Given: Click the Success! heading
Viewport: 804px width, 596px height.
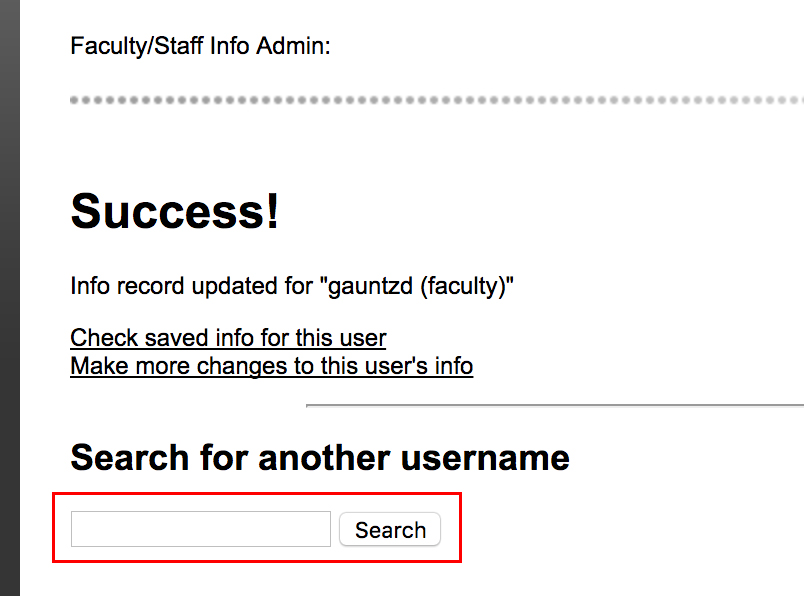Looking at the screenshot, I should coord(175,211).
